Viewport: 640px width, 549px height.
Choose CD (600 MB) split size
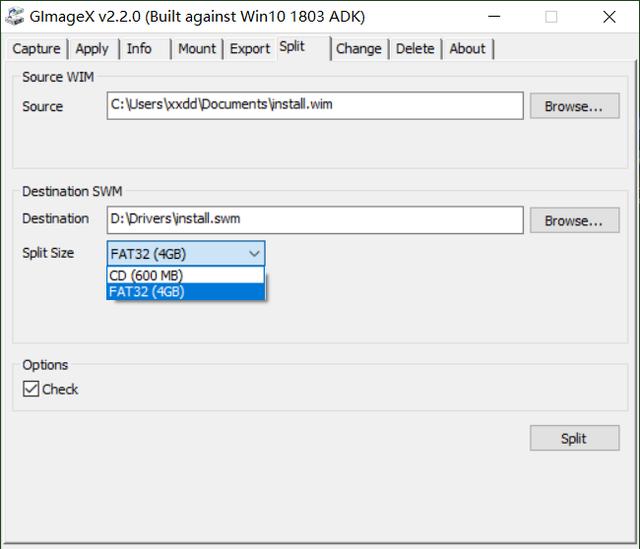tap(186, 276)
